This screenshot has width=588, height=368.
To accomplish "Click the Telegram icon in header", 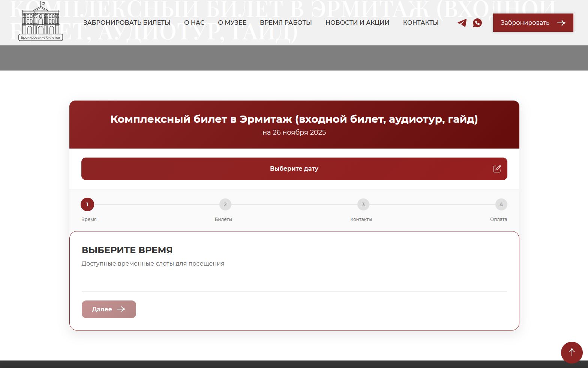I will pos(462,23).
